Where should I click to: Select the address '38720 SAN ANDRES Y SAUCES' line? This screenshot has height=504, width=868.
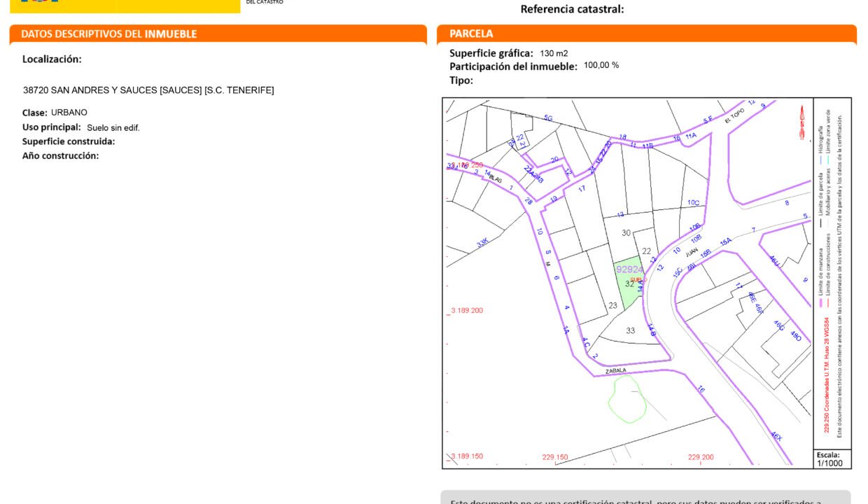click(148, 90)
